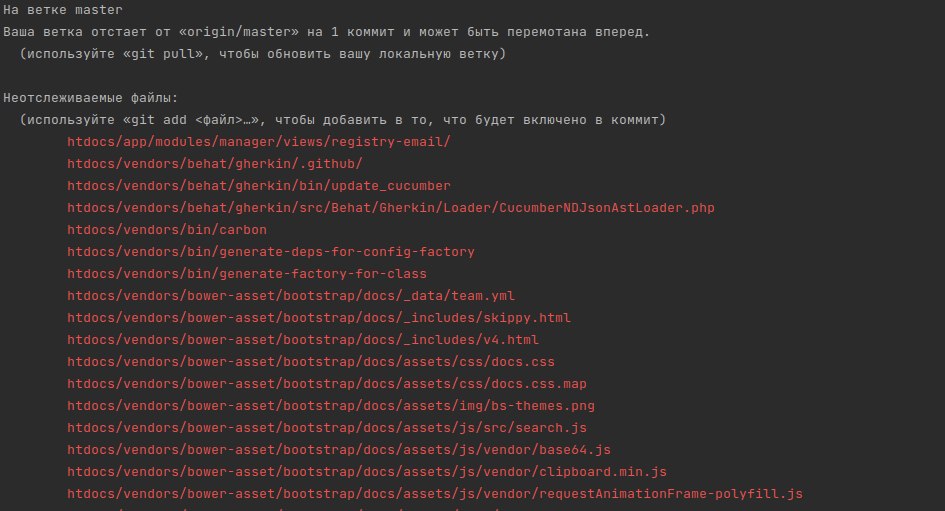Select the path ending 'bin/update_cucumber'
945x511 pixels.
(x=259, y=186)
